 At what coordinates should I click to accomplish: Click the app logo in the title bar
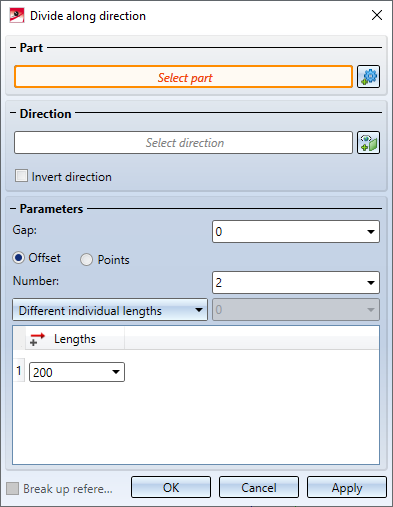pos(17,15)
